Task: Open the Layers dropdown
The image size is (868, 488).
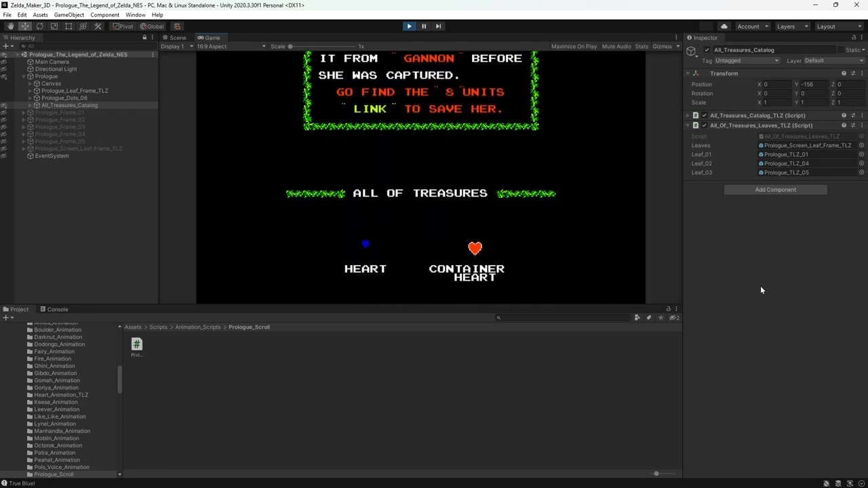Action: coord(792,26)
